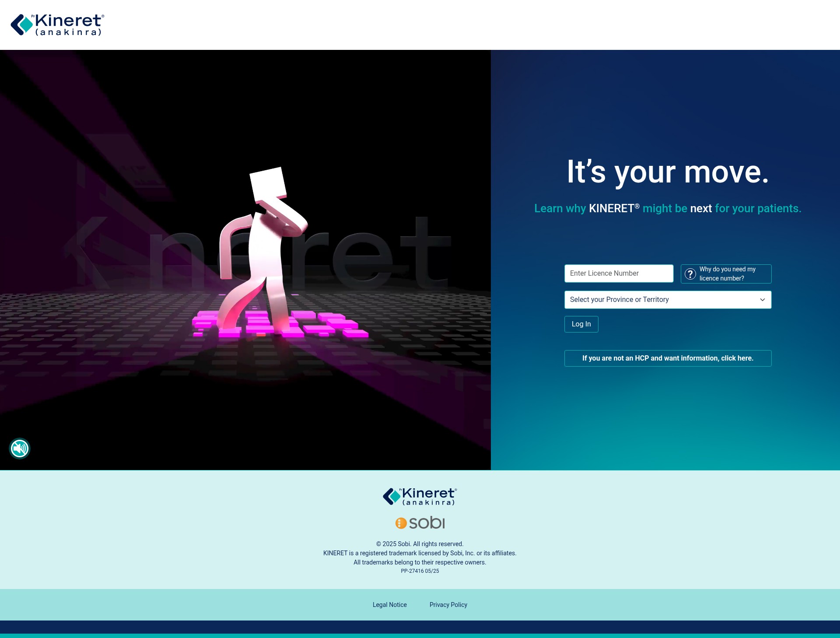Image resolution: width=840 pixels, height=638 pixels.
Task: Toggle the video sound mute button
Action: [20, 449]
